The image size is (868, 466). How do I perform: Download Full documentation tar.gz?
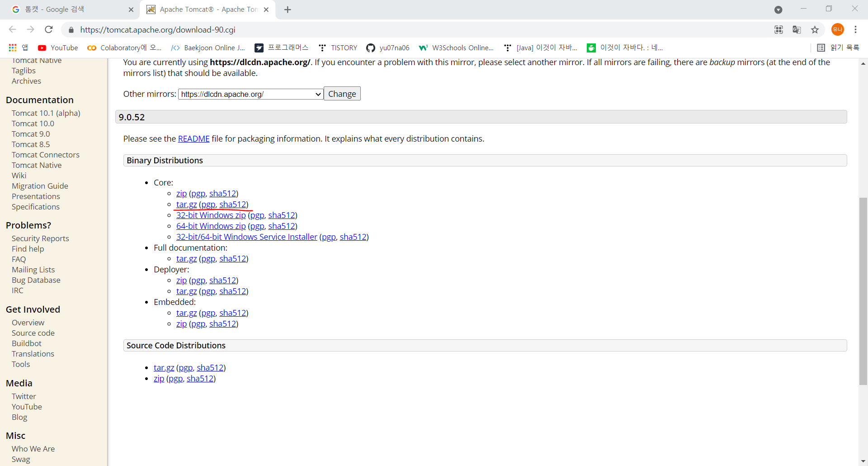coord(186,259)
